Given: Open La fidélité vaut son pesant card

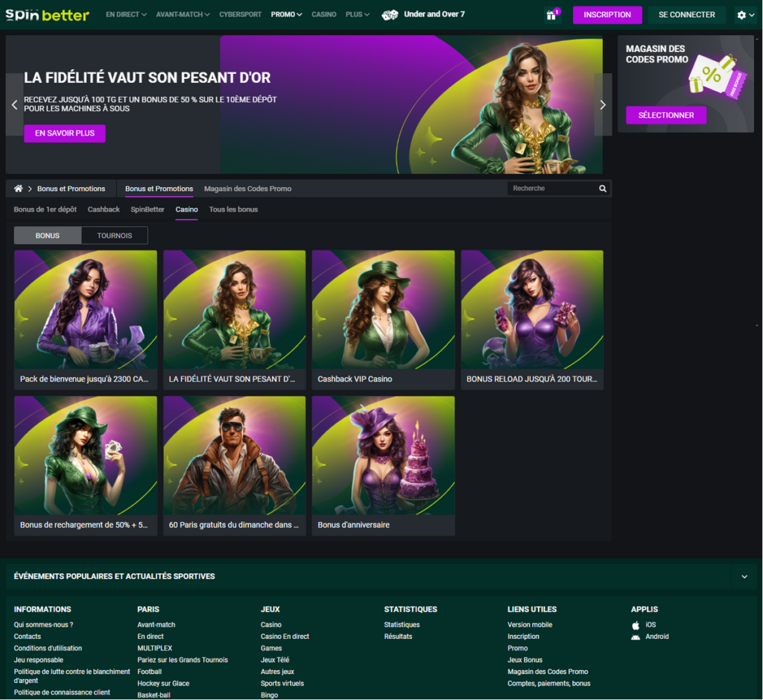Looking at the screenshot, I should pos(235,320).
